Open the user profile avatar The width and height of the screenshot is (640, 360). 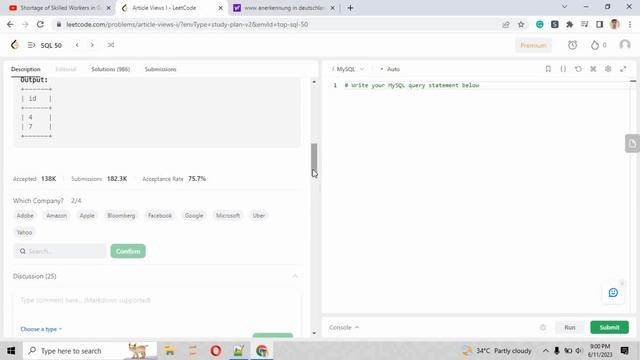point(624,44)
